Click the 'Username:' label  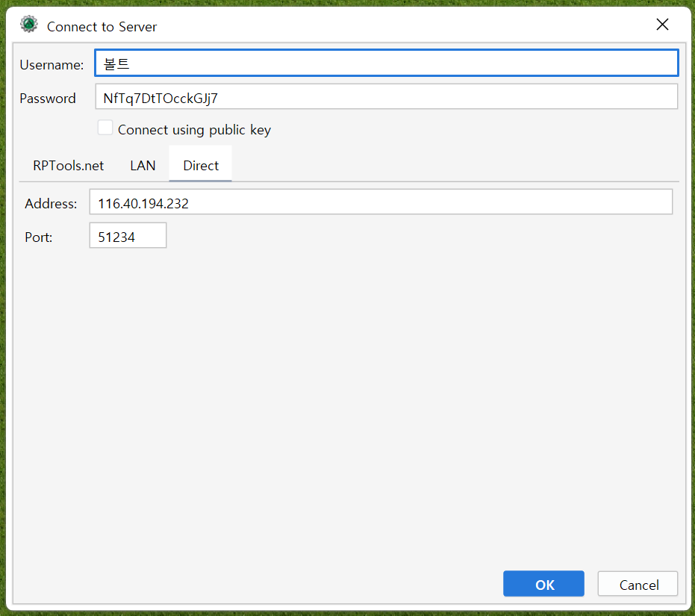pyautogui.click(x=52, y=65)
